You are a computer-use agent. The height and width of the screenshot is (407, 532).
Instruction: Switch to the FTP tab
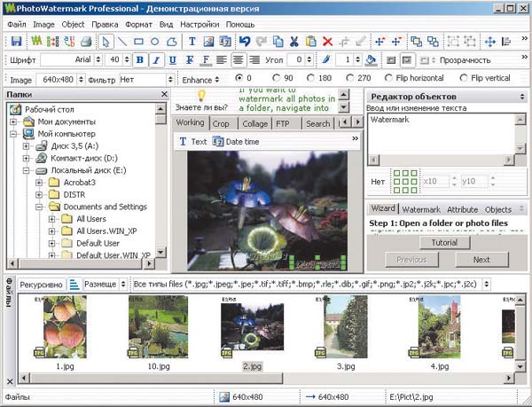pos(283,124)
